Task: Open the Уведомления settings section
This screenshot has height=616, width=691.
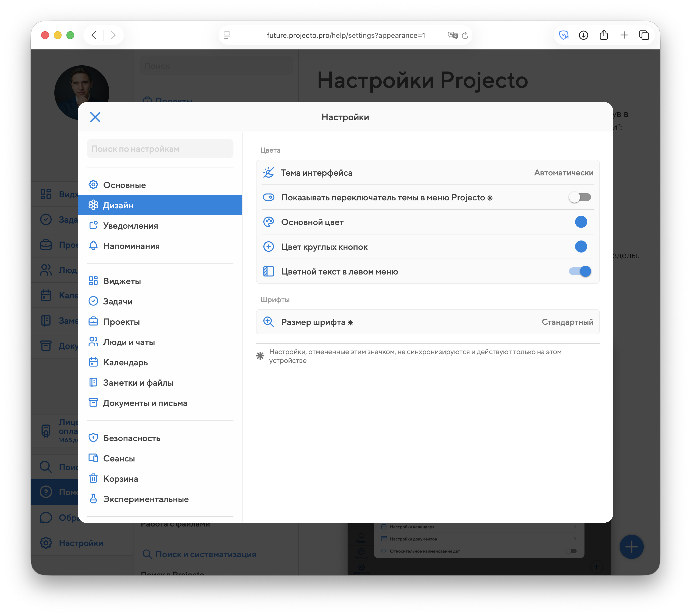Action: click(x=130, y=226)
